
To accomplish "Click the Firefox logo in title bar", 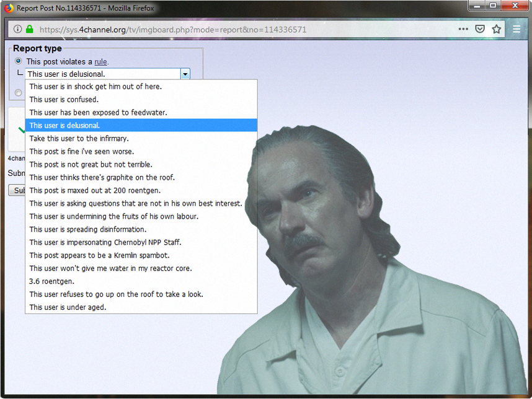I will tap(9, 8).
